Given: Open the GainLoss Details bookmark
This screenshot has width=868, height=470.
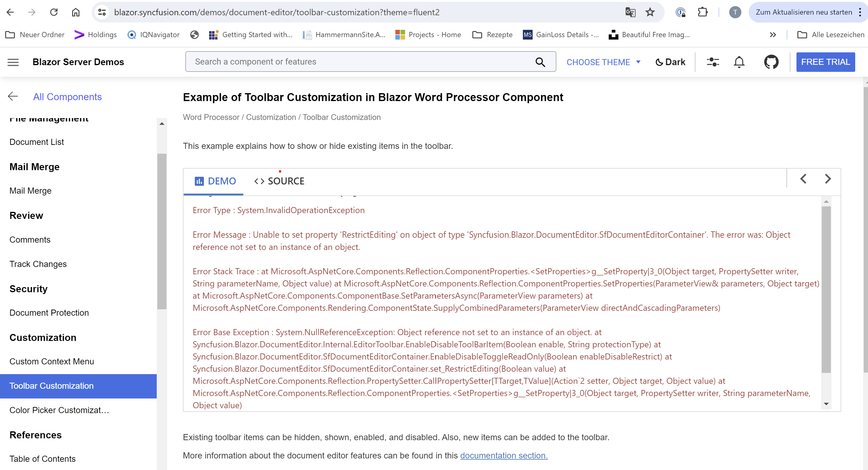Looking at the screenshot, I should tap(561, 35).
